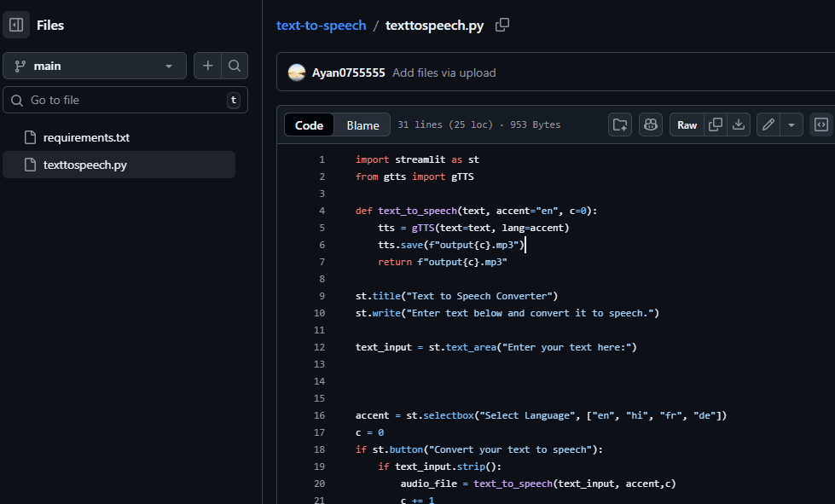
Task: Switch to Blame view tab
Action: click(x=362, y=125)
